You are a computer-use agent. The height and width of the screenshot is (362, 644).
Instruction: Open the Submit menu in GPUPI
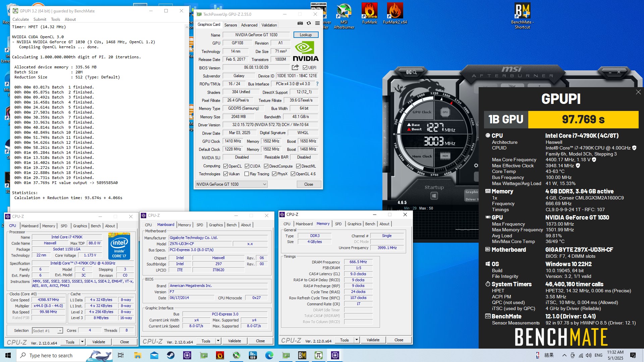(40, 19)
